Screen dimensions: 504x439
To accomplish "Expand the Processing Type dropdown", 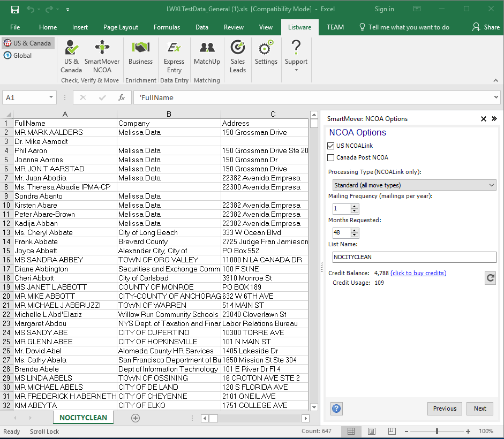I will (414, 185).
